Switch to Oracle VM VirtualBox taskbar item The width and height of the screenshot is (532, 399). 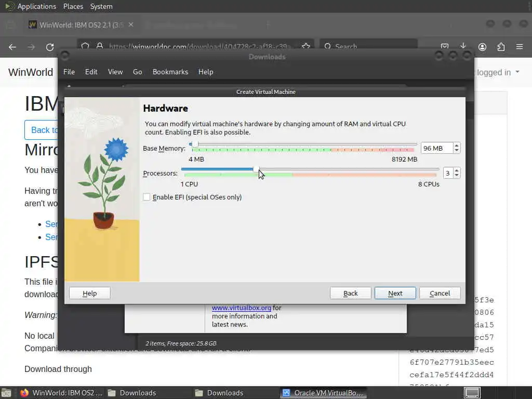[324, 393]
